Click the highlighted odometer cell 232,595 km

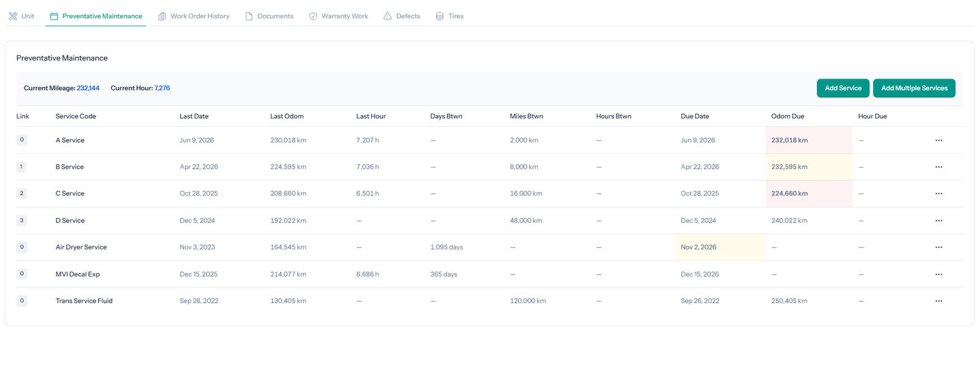pos(809,167)
